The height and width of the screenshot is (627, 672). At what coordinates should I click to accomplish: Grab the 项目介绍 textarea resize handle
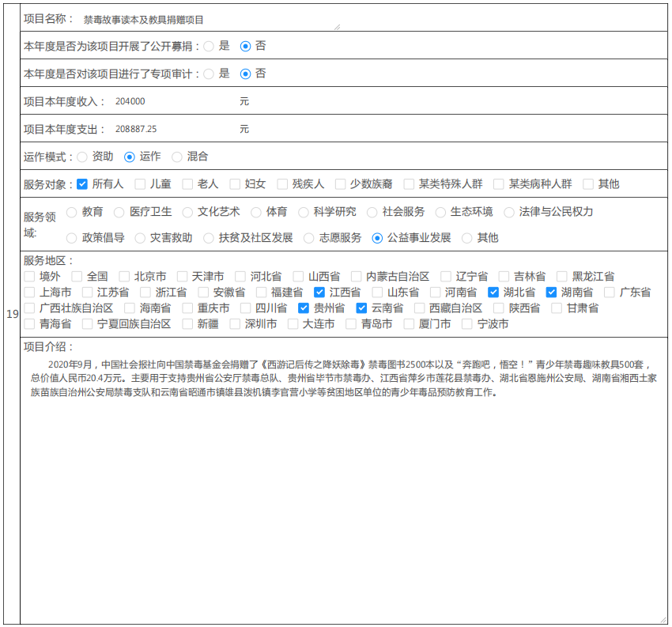pyautogui.click(x=663, y=620)
